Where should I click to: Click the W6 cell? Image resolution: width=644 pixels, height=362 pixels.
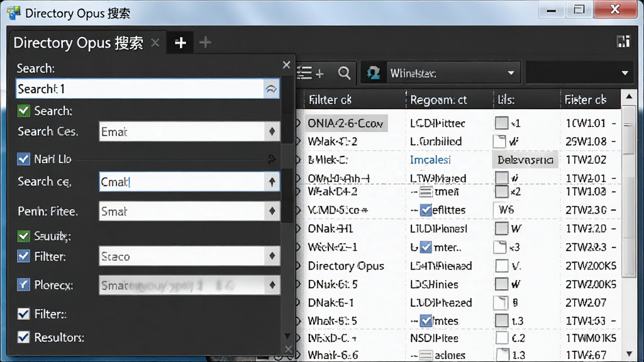[x=506, y=210]
